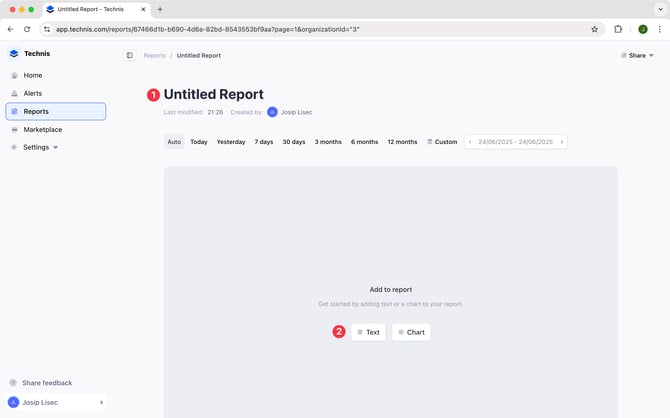Open the Custom date picker

[x=442, y=142]
